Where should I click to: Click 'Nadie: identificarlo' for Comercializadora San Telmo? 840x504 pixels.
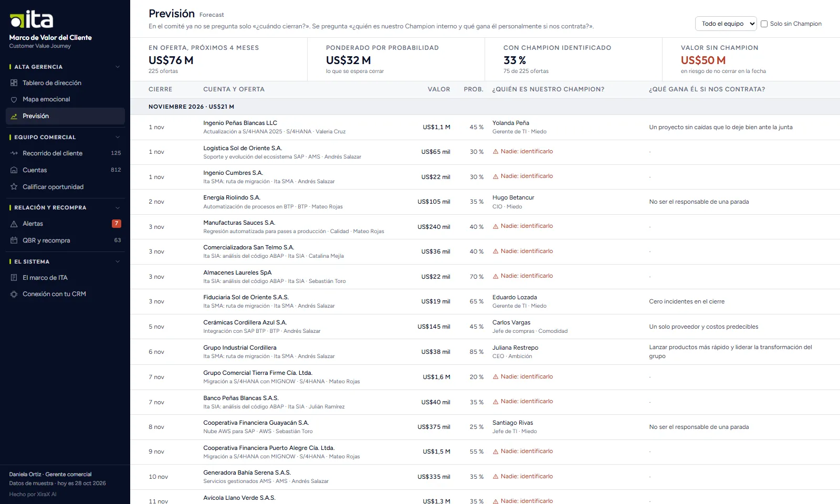527,251
